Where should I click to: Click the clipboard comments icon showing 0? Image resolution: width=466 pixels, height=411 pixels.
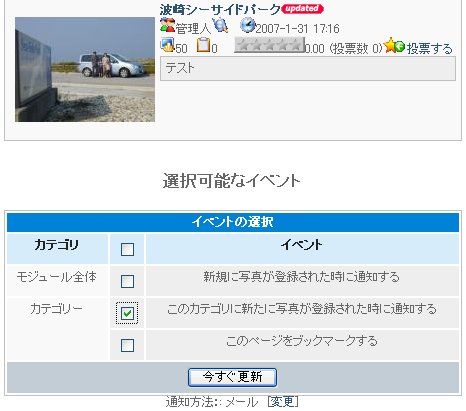(204, 45)
